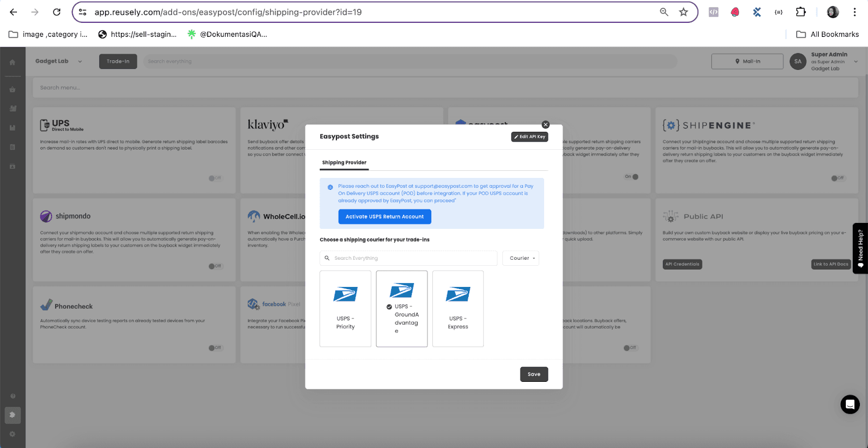
Task: Open the red berry browser extension
Action: pos(735,12)
